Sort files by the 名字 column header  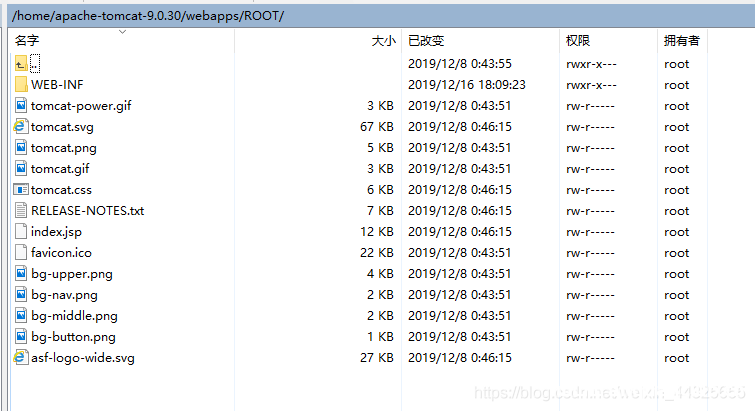click(x=27, y=41)
